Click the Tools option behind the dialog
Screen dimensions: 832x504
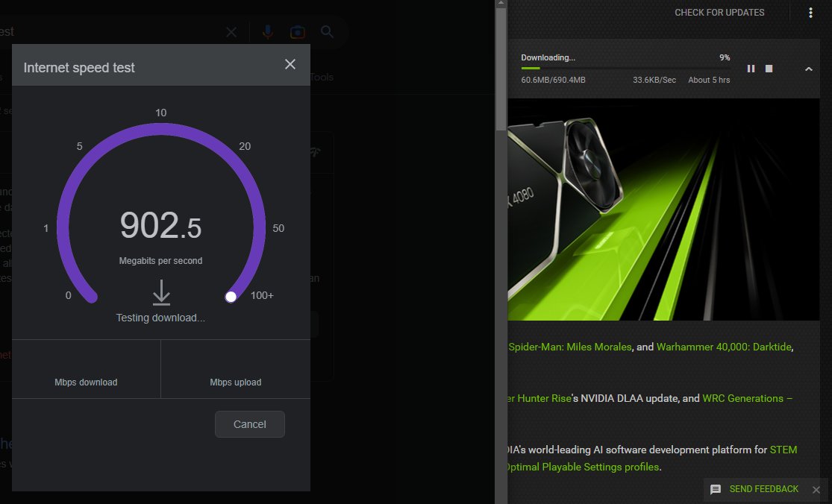point(322,78)
